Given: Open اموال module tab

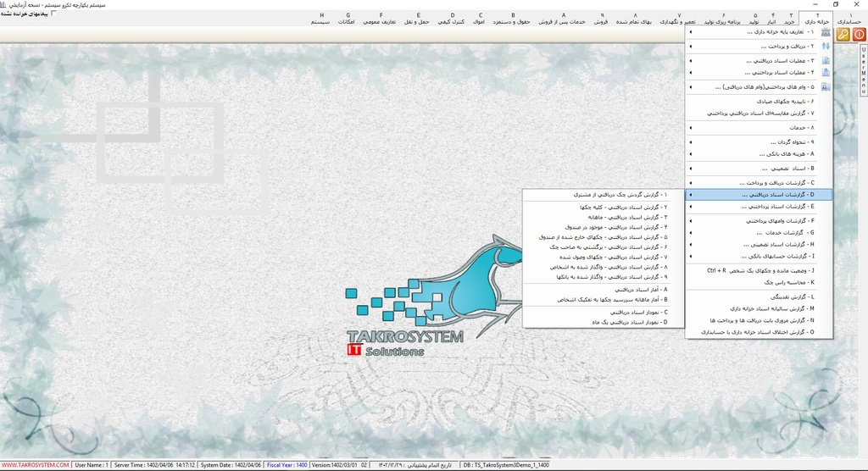Looking at the screenshot, I should (x=480, y=19).
